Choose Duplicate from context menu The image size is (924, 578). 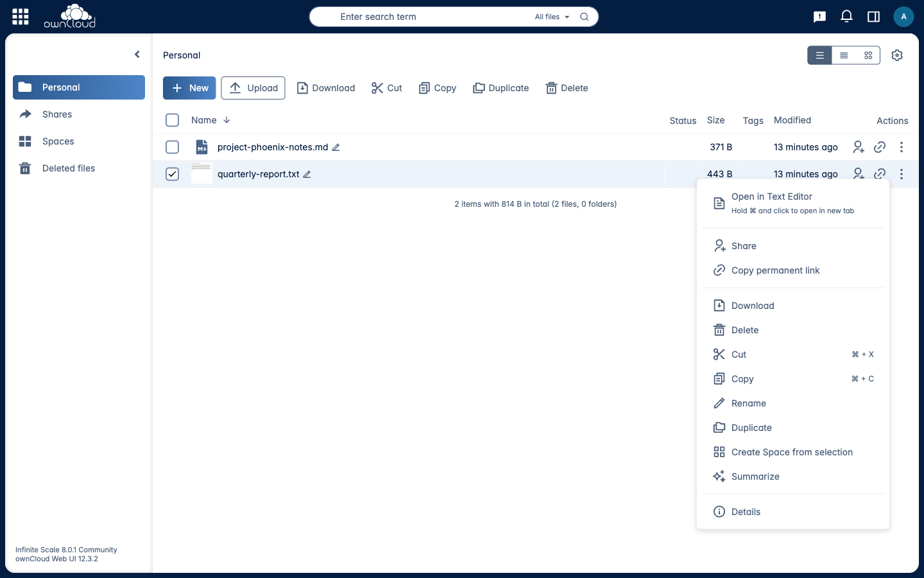coord(793,428)
